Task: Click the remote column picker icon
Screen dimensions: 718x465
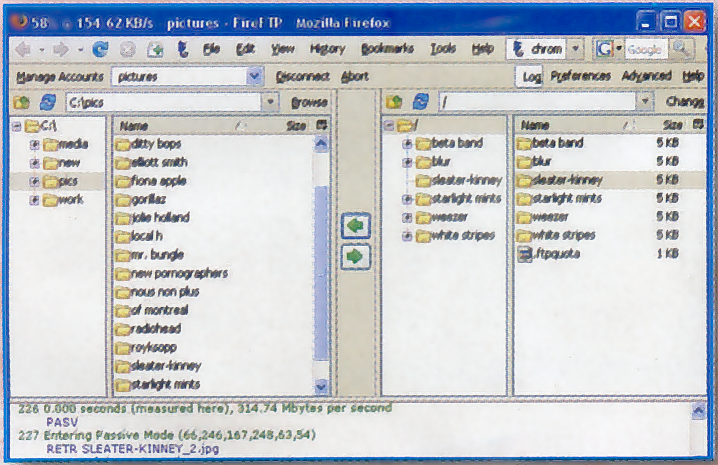Action: pyautogui.click(x=698, y=124)
